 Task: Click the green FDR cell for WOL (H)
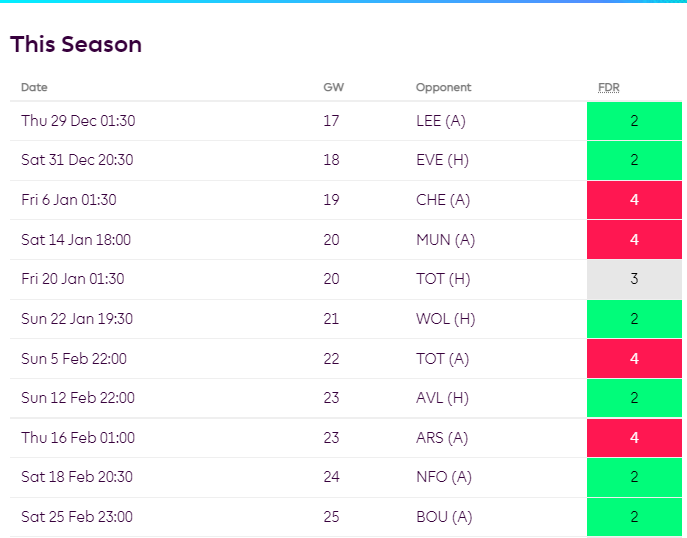point(634,319)
